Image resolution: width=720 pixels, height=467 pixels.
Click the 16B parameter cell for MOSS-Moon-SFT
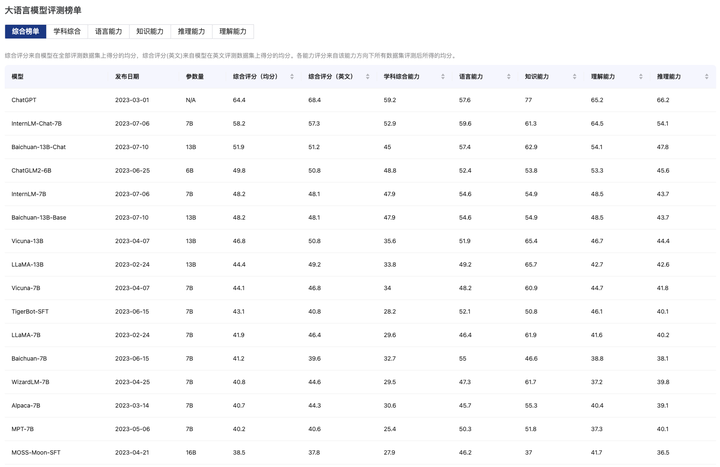point(191,452)
